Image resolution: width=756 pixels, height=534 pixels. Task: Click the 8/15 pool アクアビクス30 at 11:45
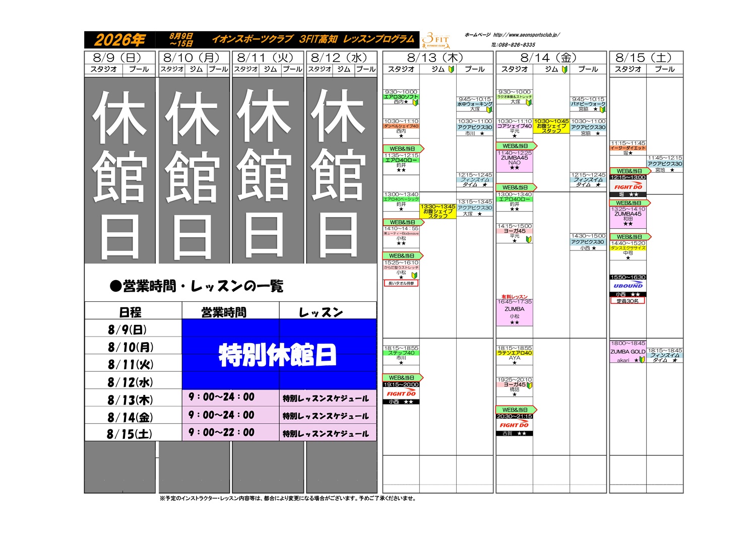tap(665, 164)
